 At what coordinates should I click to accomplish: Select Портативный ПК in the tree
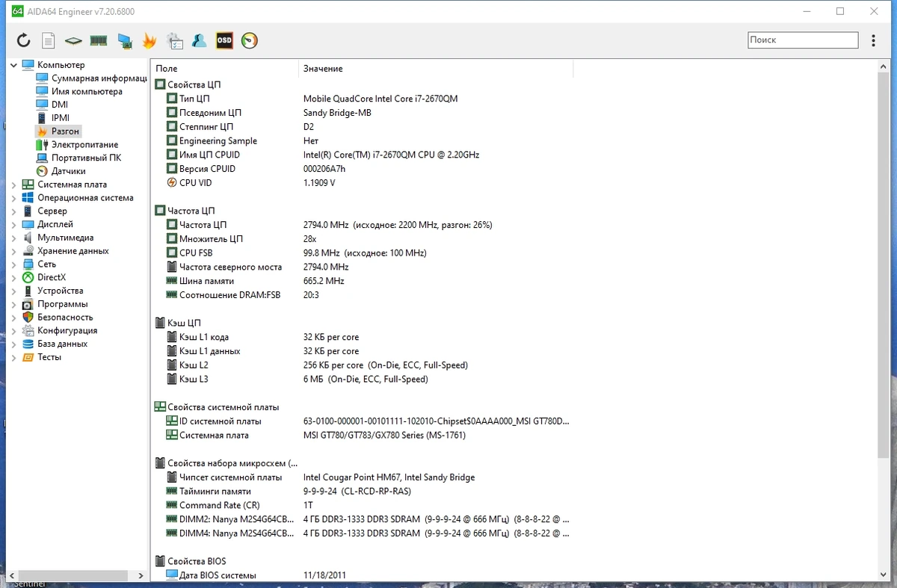[x=78, y=158]
